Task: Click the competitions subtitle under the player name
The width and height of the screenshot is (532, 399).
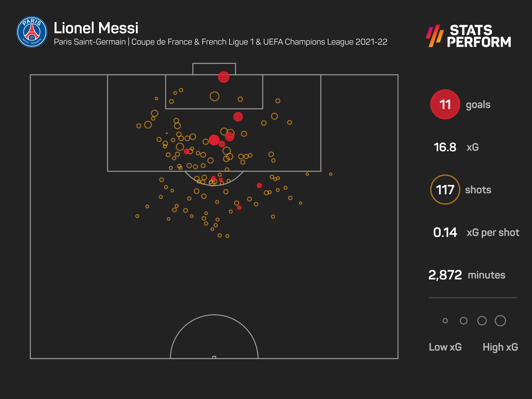Action: pos(220,42)
